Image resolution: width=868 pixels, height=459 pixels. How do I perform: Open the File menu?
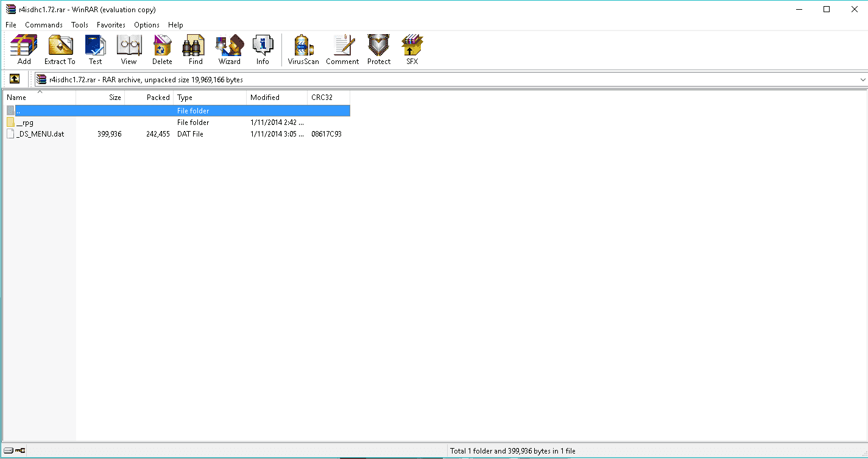click(x=11, y=25)
